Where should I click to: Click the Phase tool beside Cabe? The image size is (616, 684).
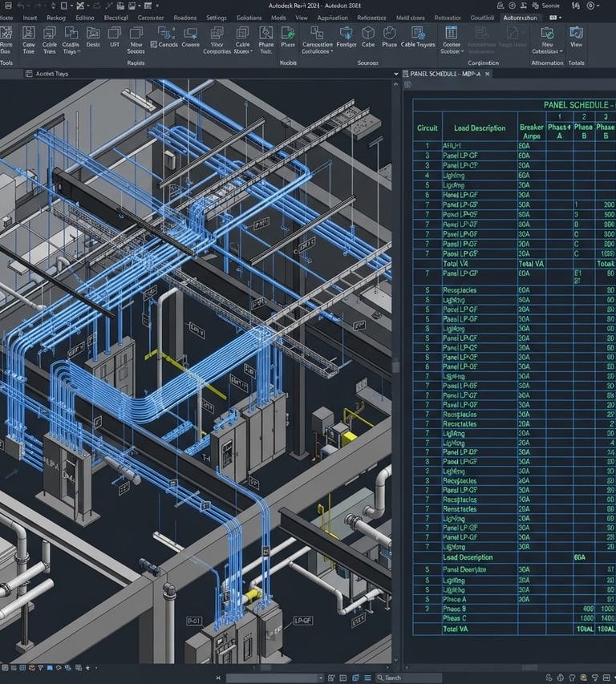click(389, 37)
